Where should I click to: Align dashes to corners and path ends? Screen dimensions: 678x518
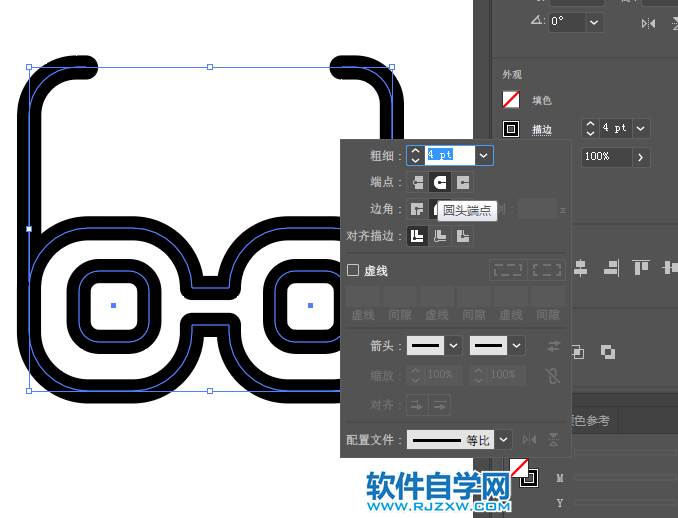pos(547,270)
